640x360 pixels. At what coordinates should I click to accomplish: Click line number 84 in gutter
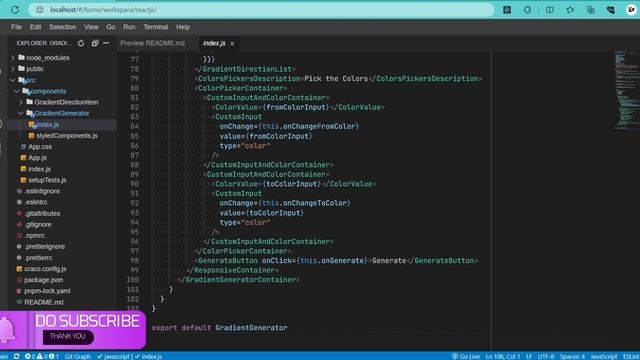coord(134,127)
